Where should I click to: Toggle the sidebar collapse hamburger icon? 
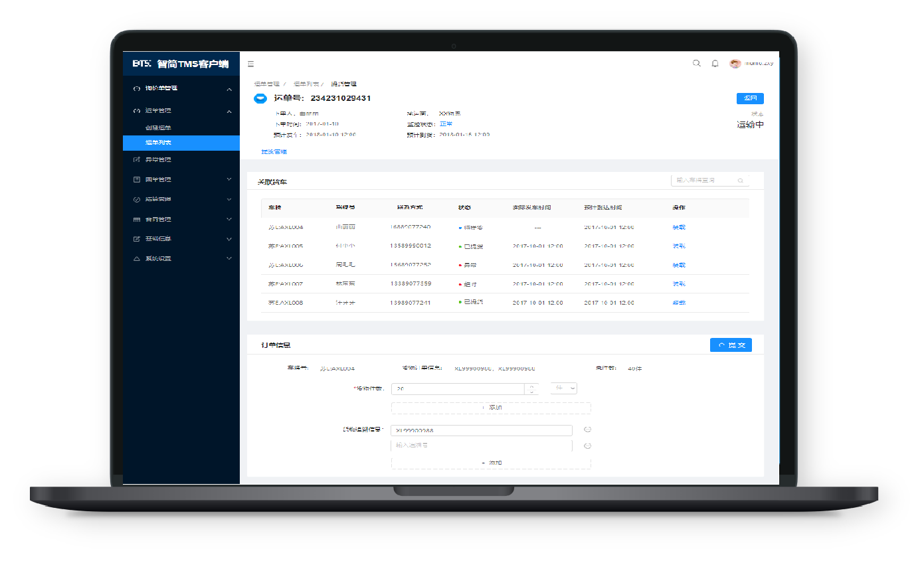click(x=250, y=64)
